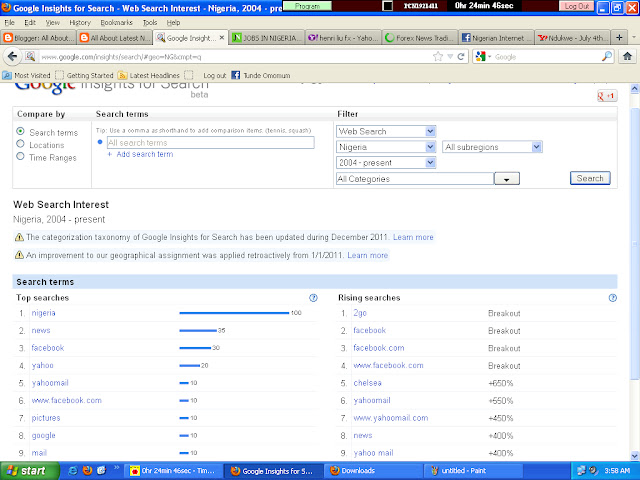Expand the All Categories dropdown arrow
This screenshot has height=480, width=640.
coord(507,179)
